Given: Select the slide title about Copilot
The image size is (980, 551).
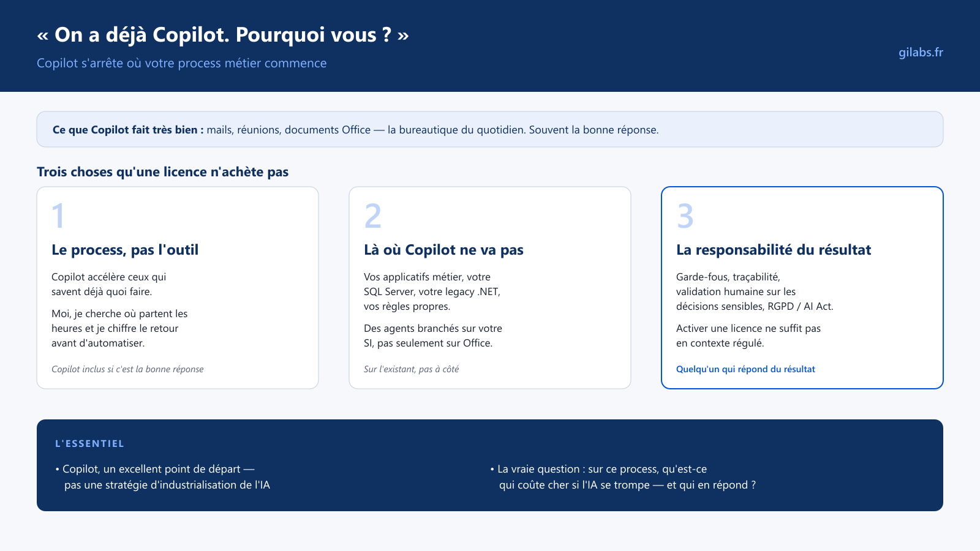Looking at the screenshot, I should (223, 35).
